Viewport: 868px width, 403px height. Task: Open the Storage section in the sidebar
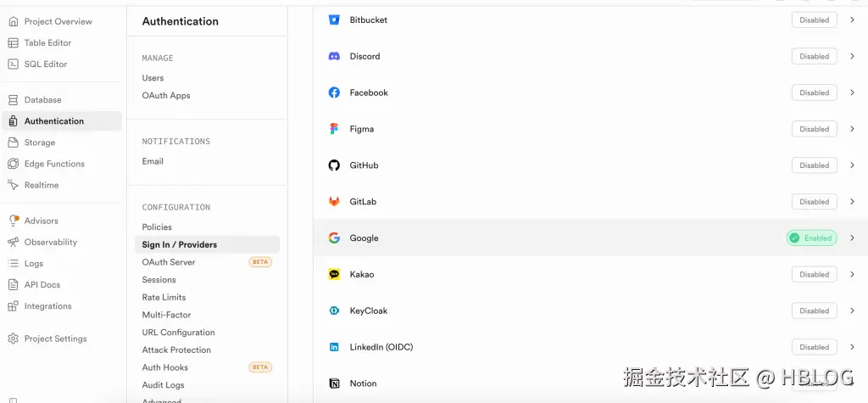(39, 143)
